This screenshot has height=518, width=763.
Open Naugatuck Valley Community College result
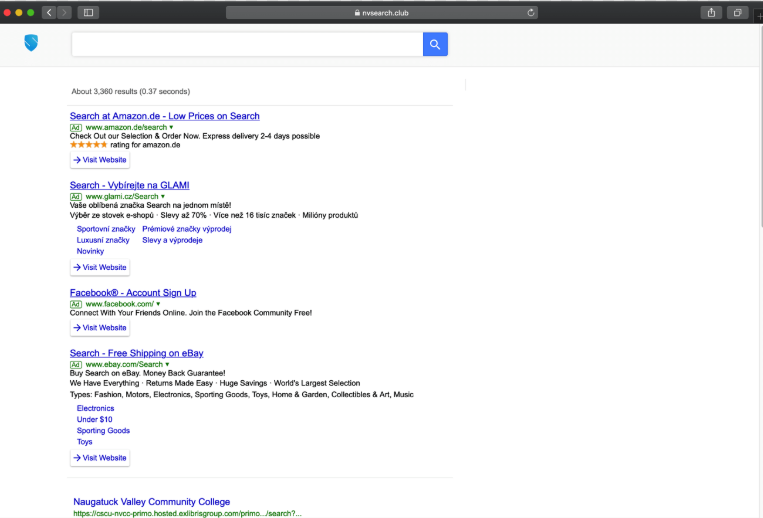pos(151,501)
